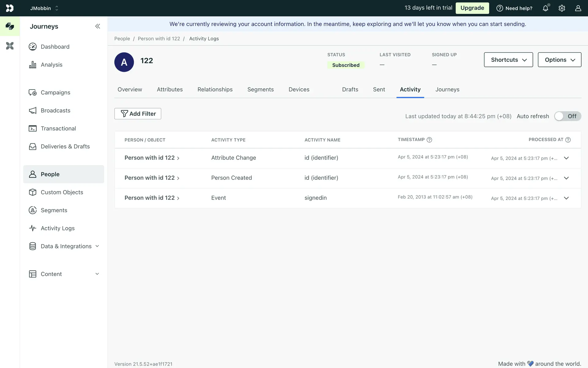Click the notifications bell icon
Viewport: 588px width, 368px height.
[545, 8]
